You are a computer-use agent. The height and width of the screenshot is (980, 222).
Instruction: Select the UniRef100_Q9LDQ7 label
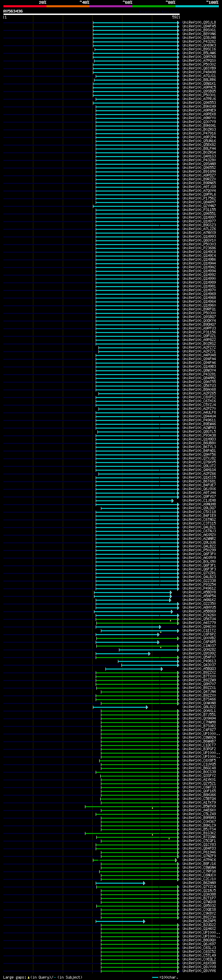pos(199,508)
